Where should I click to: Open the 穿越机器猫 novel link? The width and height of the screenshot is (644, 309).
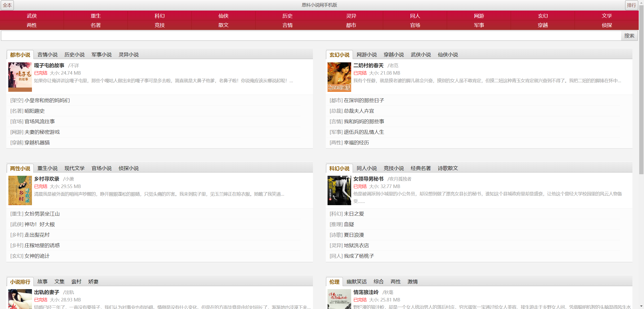[37, 143]
